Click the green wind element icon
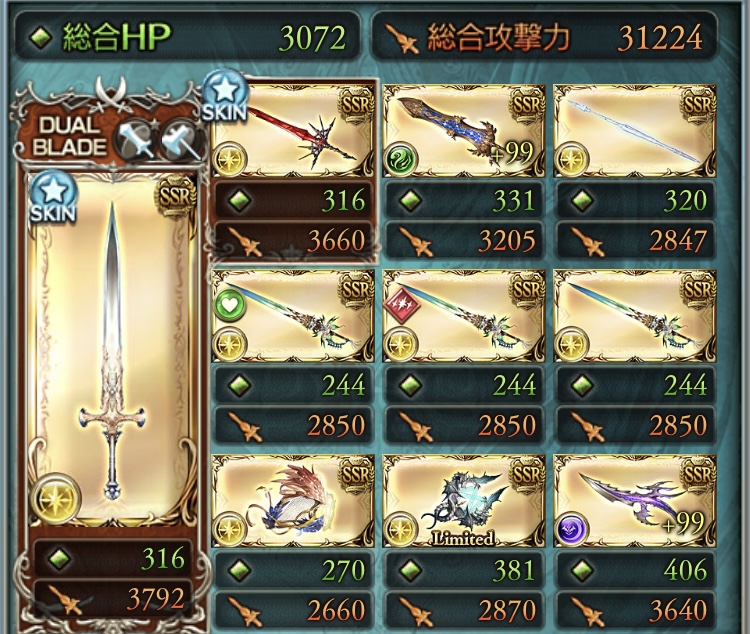 click(x=401, y=159)
